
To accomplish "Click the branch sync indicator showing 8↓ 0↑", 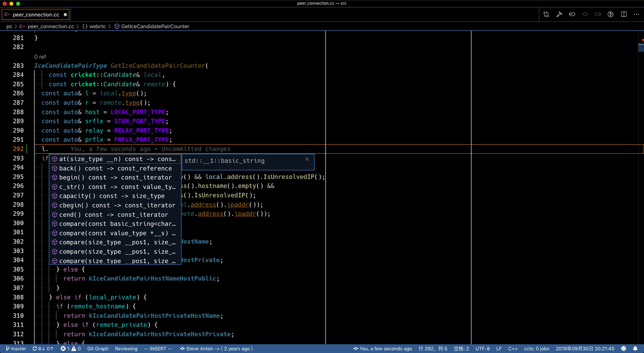I will coord(43,349).
